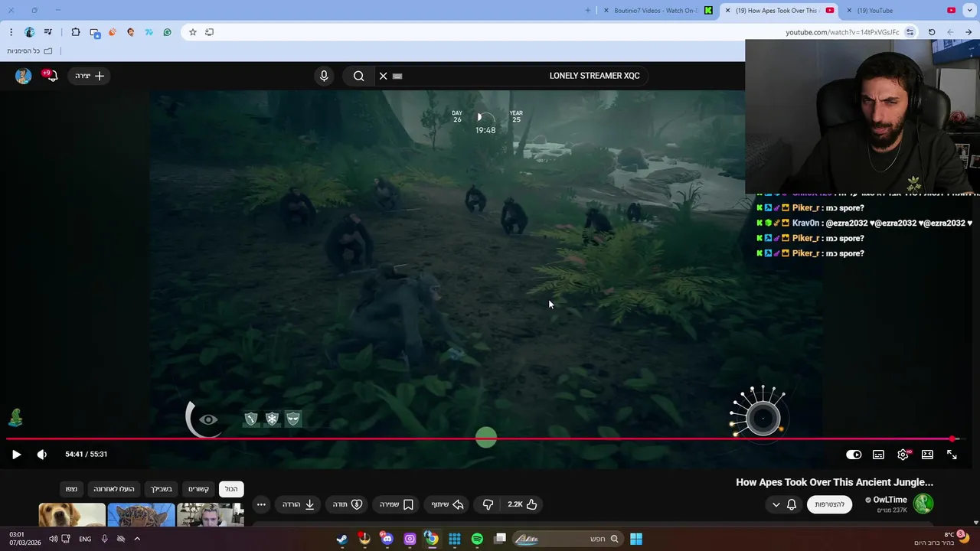The height and width of the screenshot is (551, 980).
Task: Open the jaguar video thumbnail
Action: click(x=141, y=515)
